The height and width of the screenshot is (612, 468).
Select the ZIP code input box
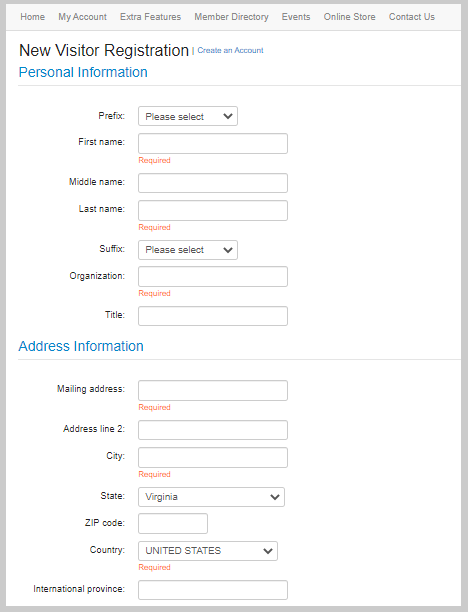coord(173,523)
